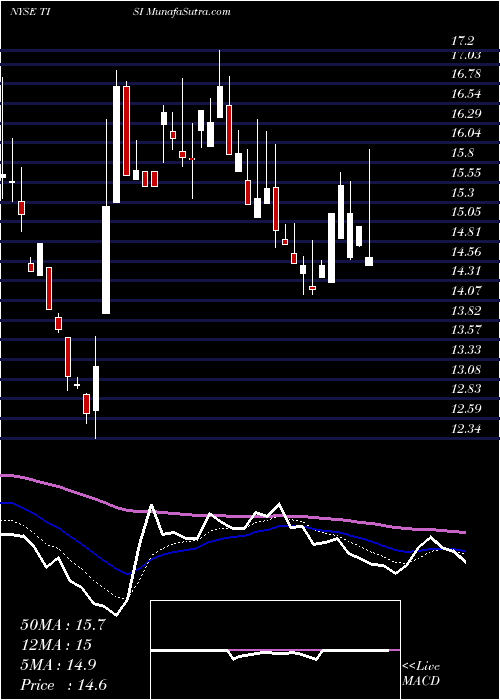The image size is (500, 700).
Task: Click the Price : 14.6 readout
Action: pos(64,685)
